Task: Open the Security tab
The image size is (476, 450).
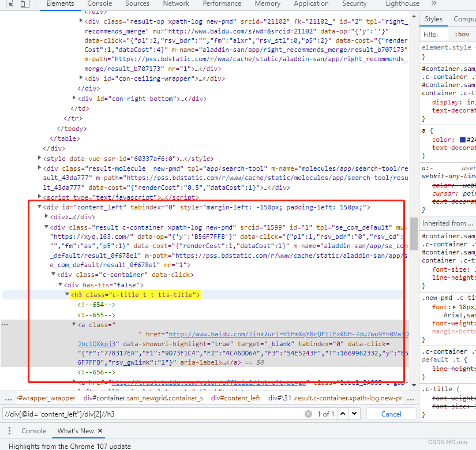Action: (x=354, y=3)
